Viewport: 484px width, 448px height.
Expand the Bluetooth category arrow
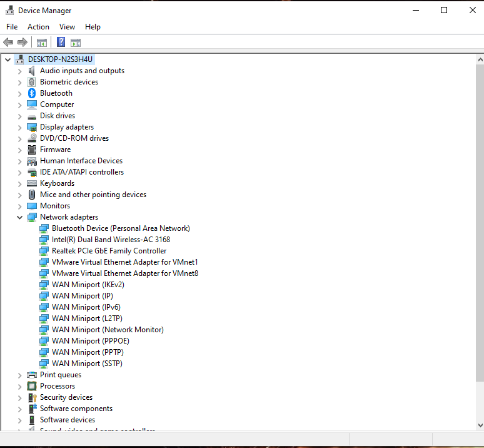[20, 94]
